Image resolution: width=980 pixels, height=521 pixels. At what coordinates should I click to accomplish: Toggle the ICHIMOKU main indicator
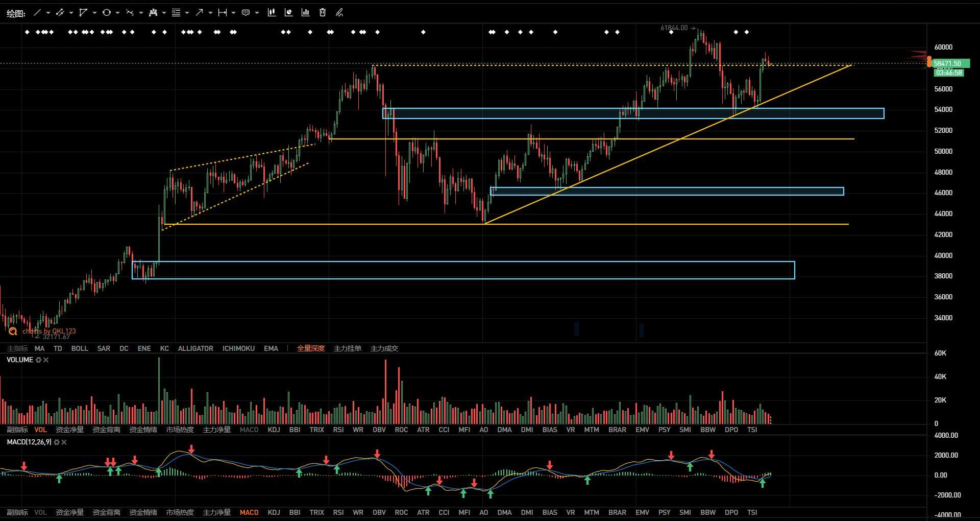coord(238,348)
